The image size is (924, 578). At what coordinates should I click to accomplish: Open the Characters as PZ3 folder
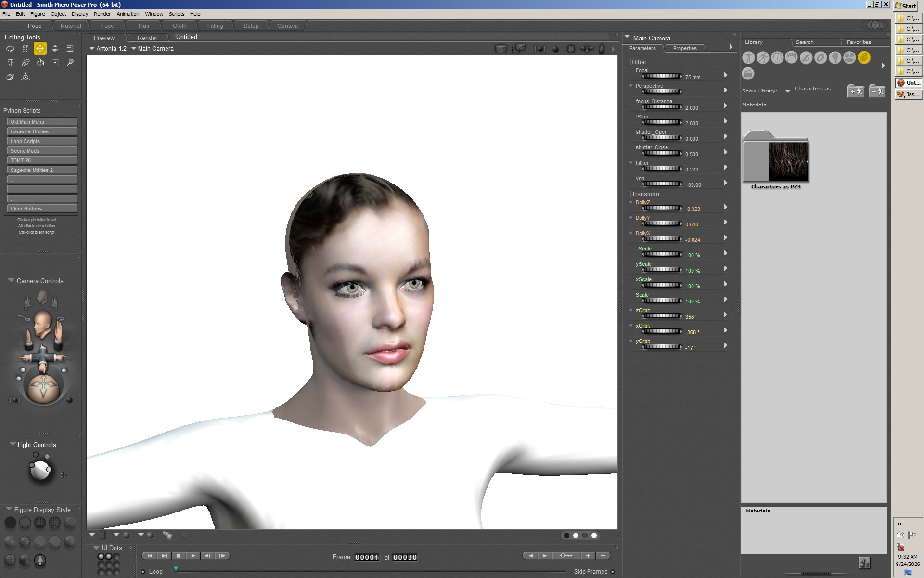pyautogui.click(x=776, y=160)
